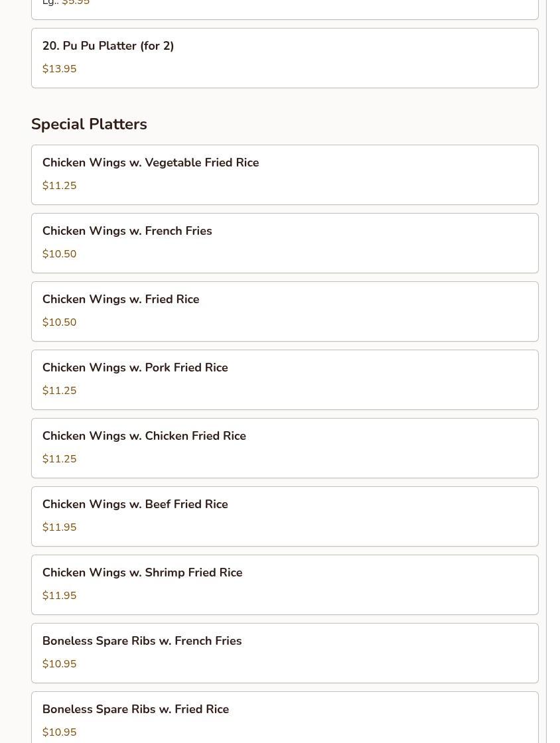Click the Chicken Fried Rice wings $11.25 price
The image size is (560, 743).
pos(59,460)
